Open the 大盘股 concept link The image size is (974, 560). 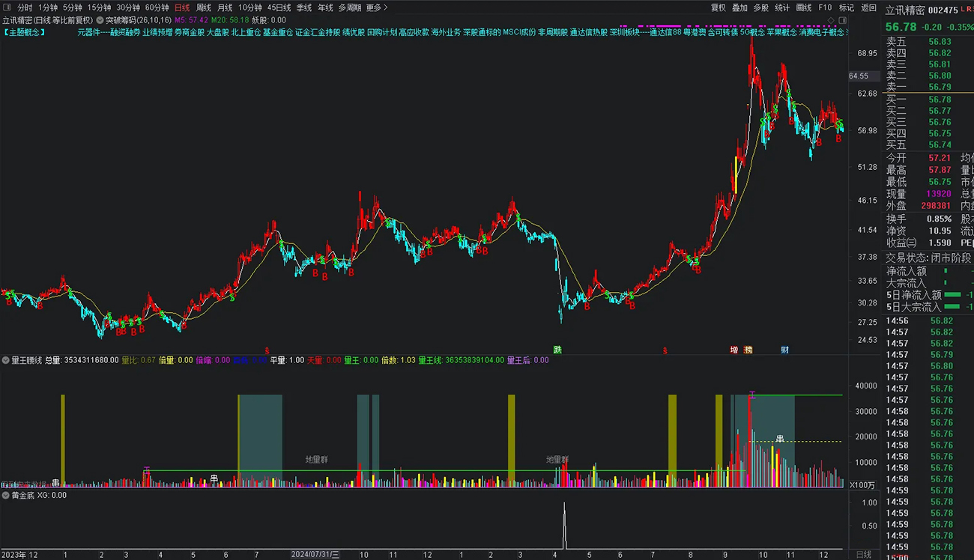click(217, 32)
